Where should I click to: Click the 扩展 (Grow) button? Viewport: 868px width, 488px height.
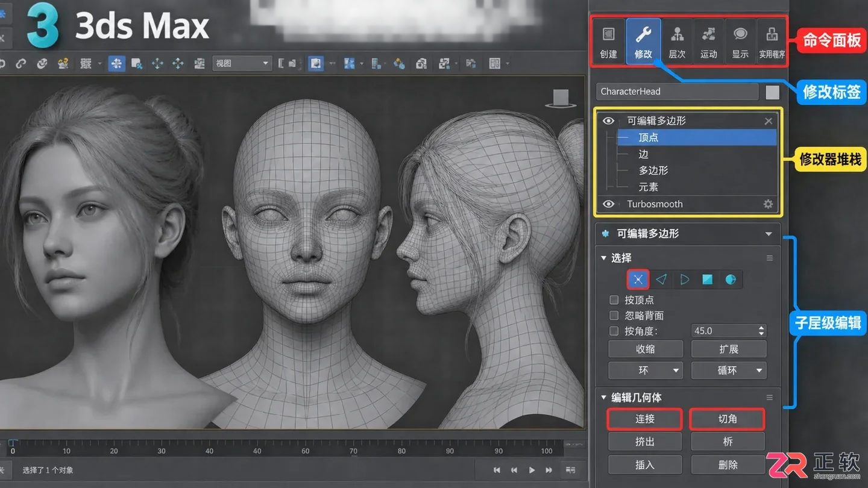[x=729, y=349]
